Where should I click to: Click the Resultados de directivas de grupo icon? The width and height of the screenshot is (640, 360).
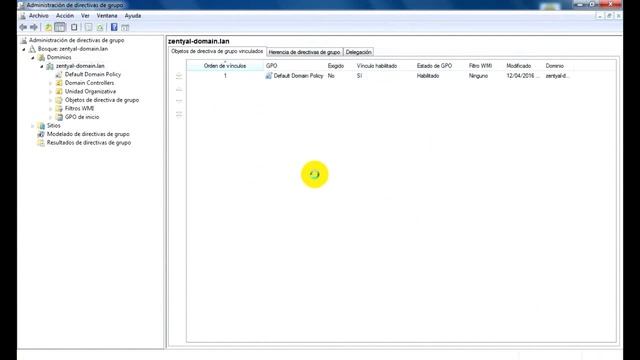[41, 142]
